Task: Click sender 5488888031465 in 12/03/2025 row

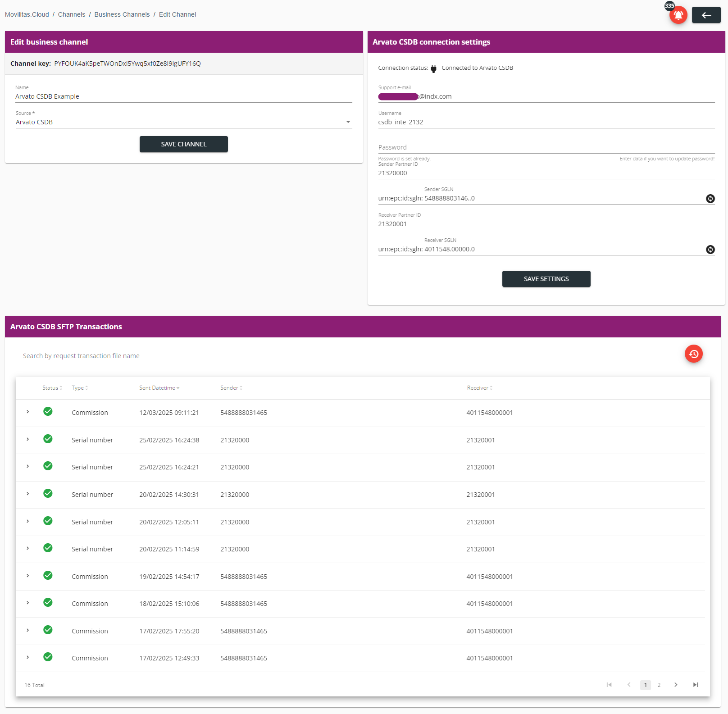Action: [x=244, y=413]
